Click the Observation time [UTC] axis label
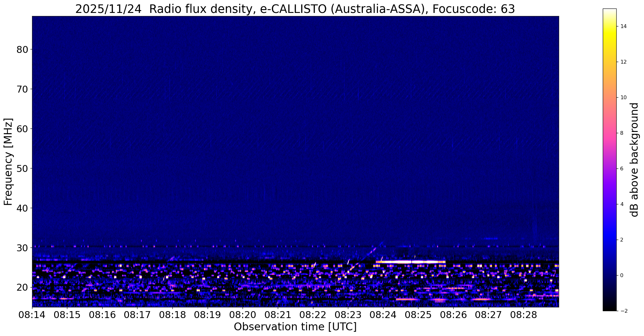This screenshot has height=336, width=644. [x=295, y=327]
